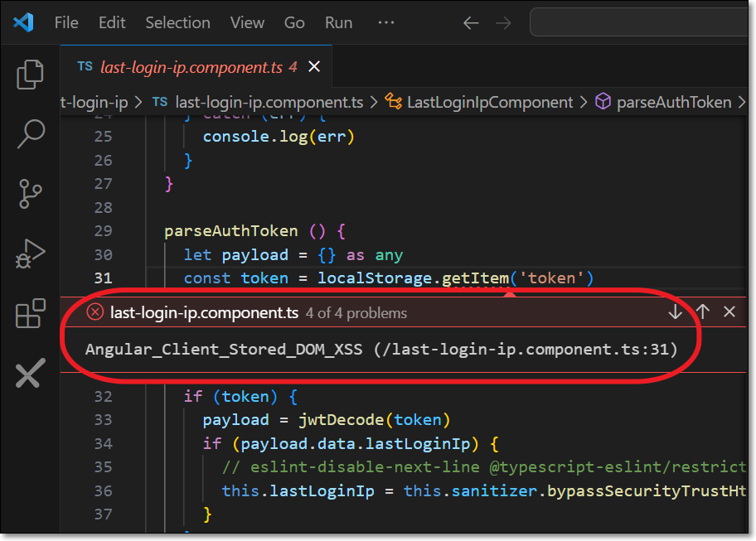This screenshot has height=541, width=756.
Task: Click the eslint-disable comment on line 35
Action: coord(484,467)
